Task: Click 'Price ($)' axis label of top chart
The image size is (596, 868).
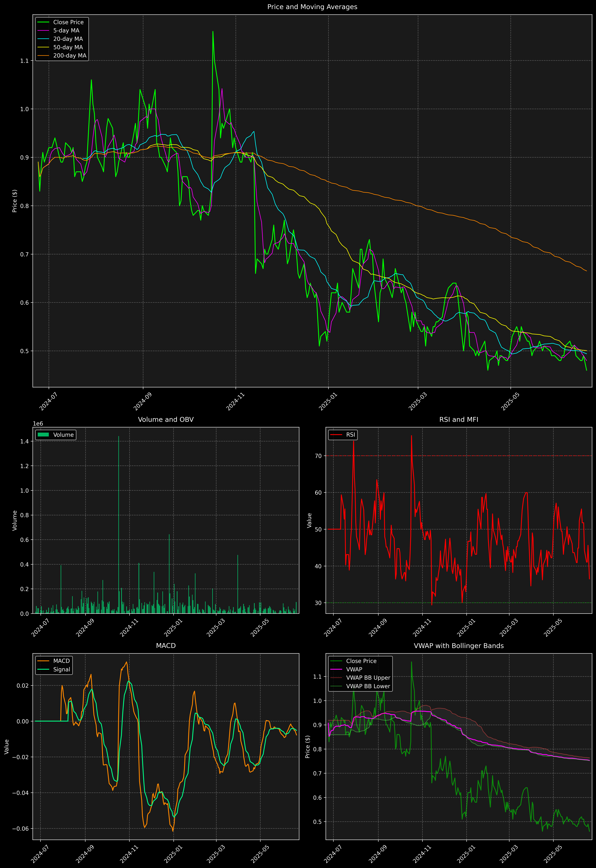Action: [15, 201]
